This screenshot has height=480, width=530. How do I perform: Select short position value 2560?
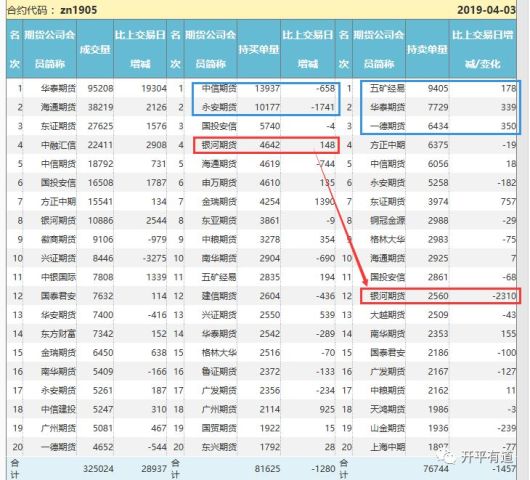[438, 296]
